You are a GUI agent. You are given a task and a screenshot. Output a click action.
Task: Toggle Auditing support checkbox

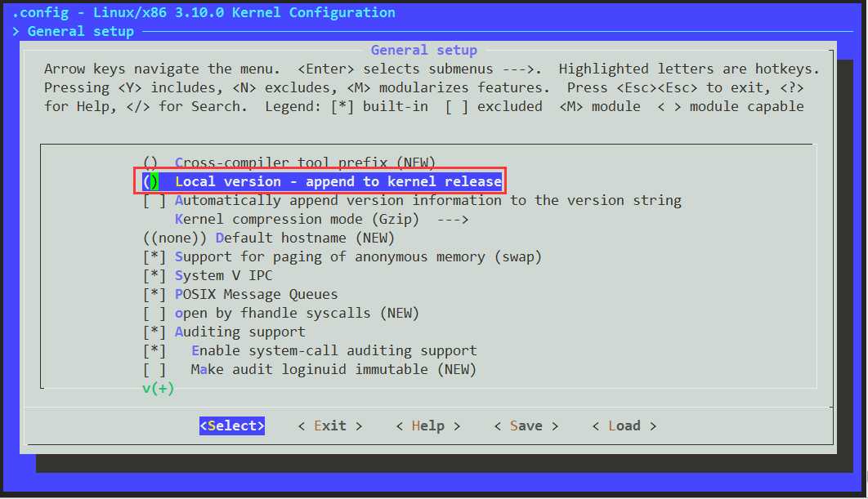[154, 332]
